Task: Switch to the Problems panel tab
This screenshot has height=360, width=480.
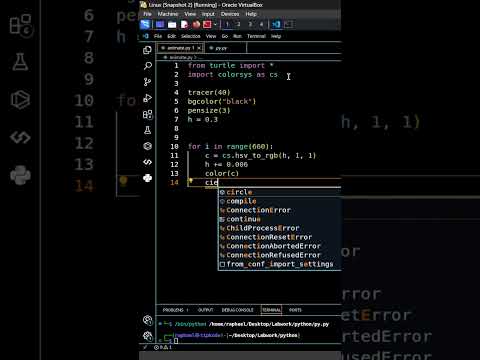Action: (x=175, y=310)
